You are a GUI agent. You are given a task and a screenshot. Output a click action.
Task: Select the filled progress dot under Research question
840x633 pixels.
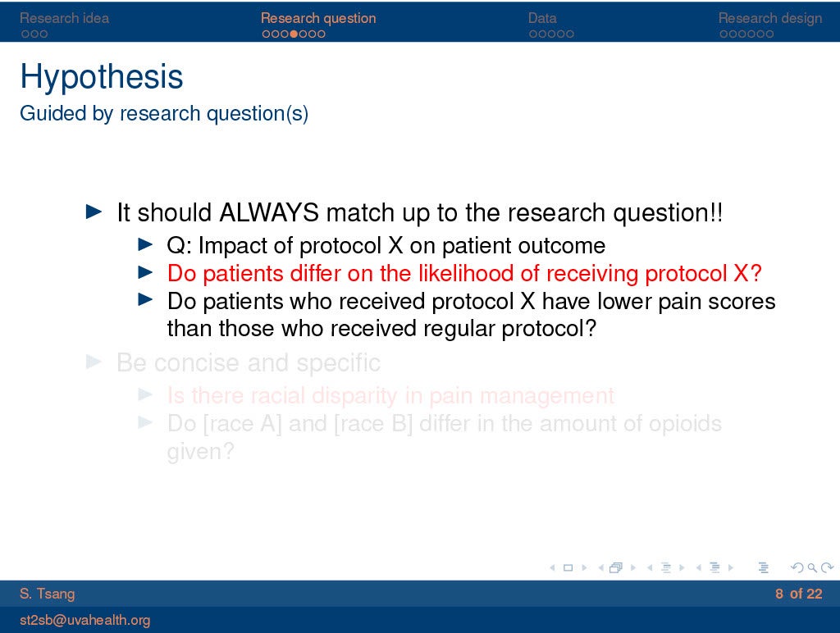(x=293, y=34)
